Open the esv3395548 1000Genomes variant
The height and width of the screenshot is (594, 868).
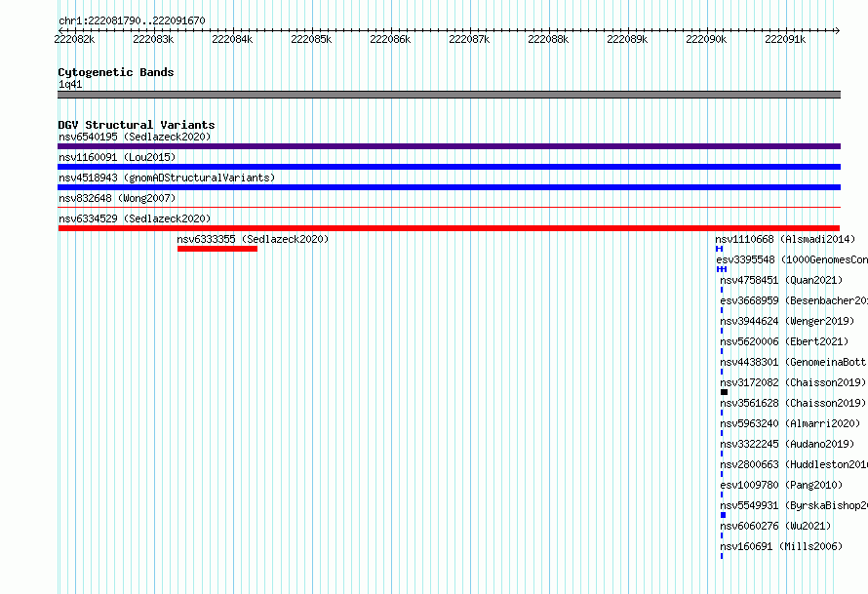pyautogui.click(x=792, y=259)
